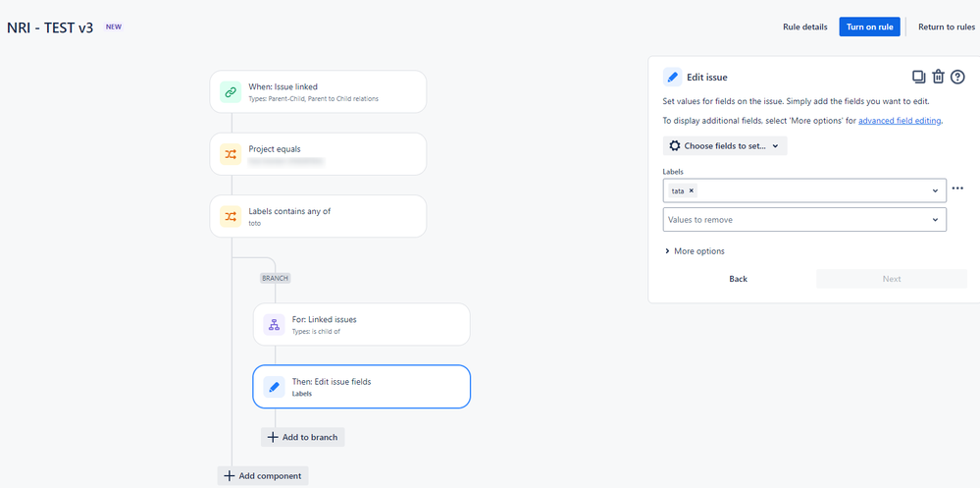Click Return to rules
This screenshot has width=980, height=488.
[947, 27]
